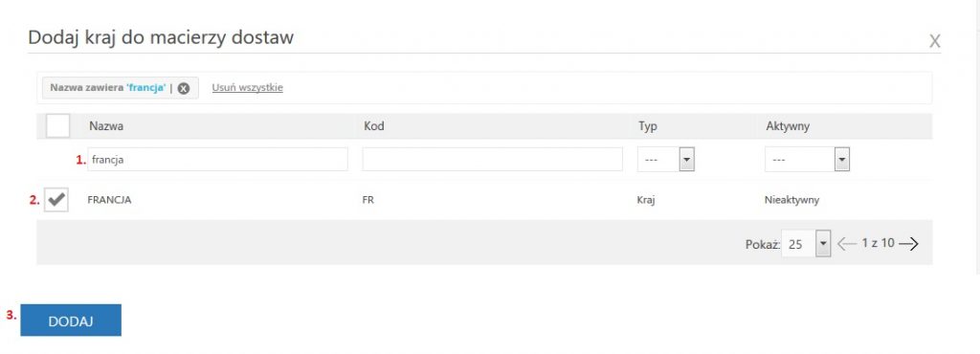Go to the next page with the right arrow

pos(908,243)
